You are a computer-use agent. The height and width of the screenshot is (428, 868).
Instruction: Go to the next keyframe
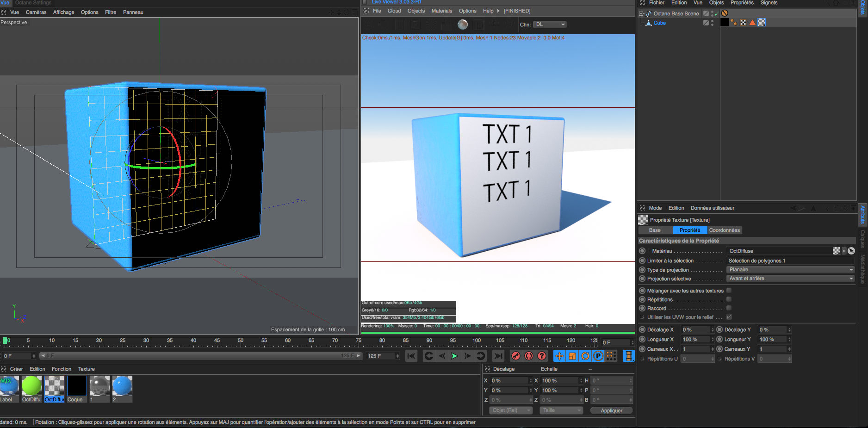pyautogui.click(x=481, y=356)
